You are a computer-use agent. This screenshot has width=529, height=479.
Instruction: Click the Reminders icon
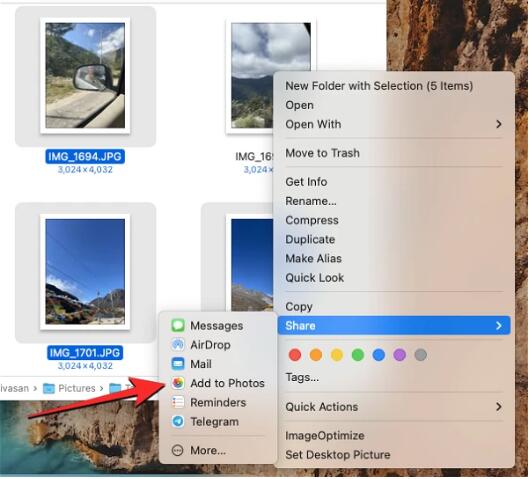pyautogui.click(x=178, y=402)
